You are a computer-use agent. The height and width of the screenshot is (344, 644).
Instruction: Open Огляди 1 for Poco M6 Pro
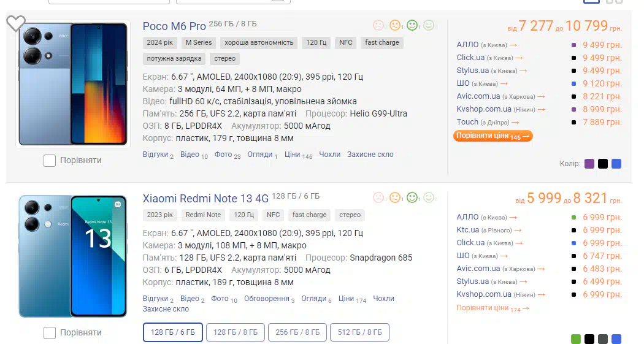pos(263,155)
